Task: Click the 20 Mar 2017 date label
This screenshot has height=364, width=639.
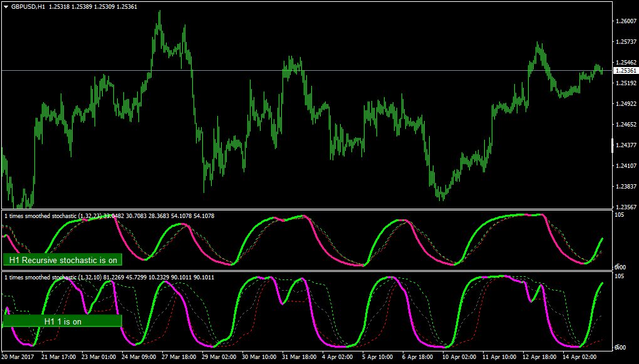Action: point(18,356)
